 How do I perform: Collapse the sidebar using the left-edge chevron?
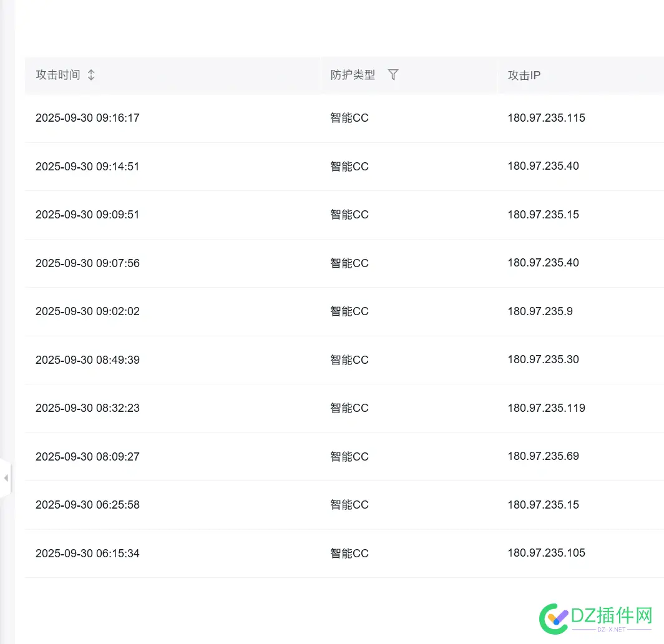(6, 477)
